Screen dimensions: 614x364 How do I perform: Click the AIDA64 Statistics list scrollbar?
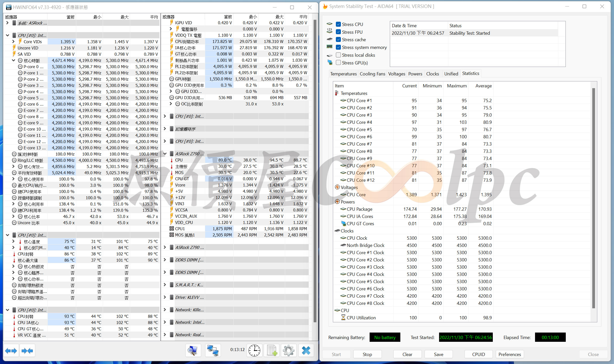click(x=594, y=198)
